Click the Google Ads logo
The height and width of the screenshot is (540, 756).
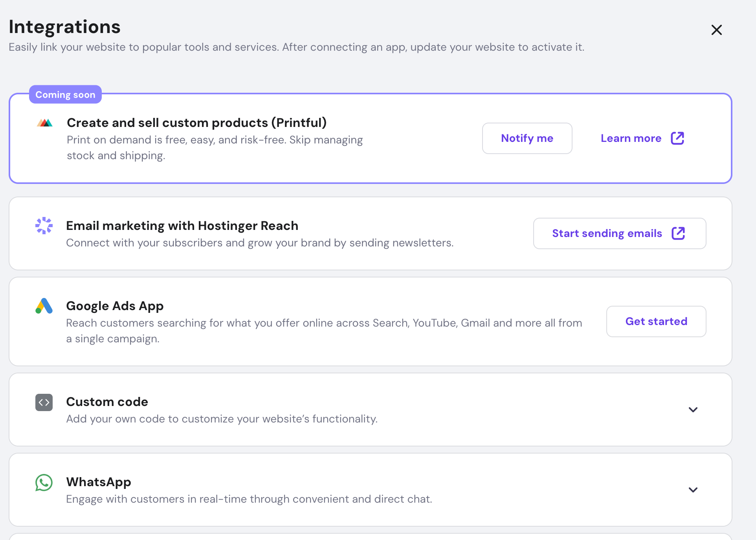coord(44,306)
